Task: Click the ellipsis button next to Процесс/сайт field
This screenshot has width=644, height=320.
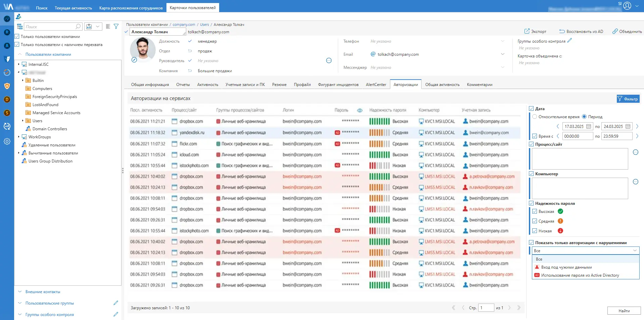Action: pos(636,152)
